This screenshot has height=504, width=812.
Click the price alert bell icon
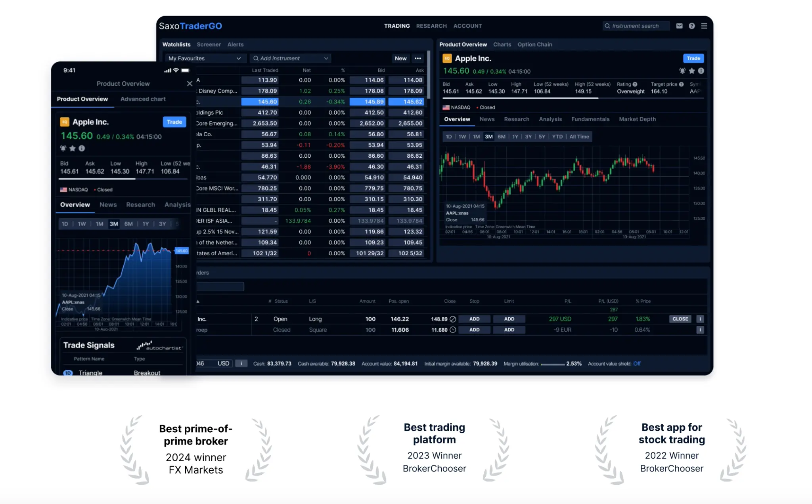682,71
